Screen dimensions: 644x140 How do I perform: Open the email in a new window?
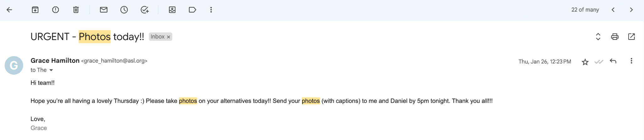[631, 37]
